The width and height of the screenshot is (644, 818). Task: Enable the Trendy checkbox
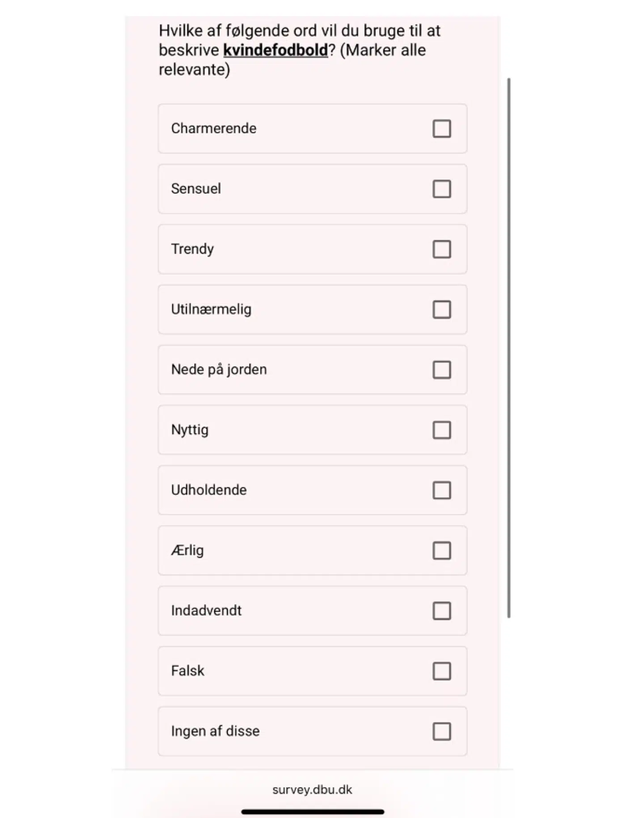[x=441, y=249]
